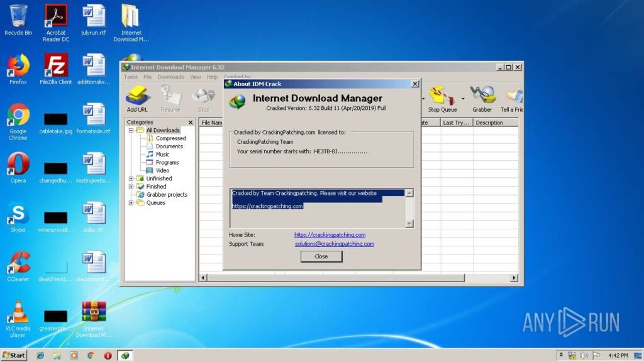The height and width of the screenshot is (362, 644).
Task: Open the FileZilla Client desktop icon
Action: (x=56, y=69)
